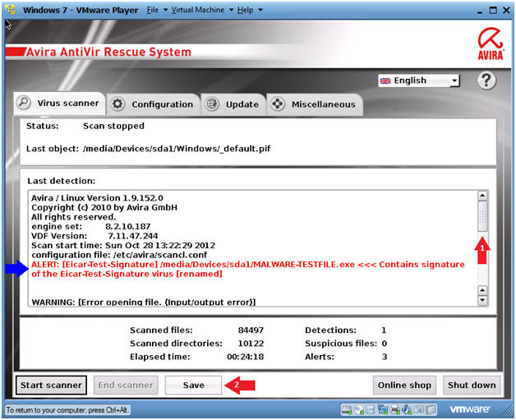Switch to the Virus scanner tab
This screenshot has height=420, width=516.
(x=59, y=104)
